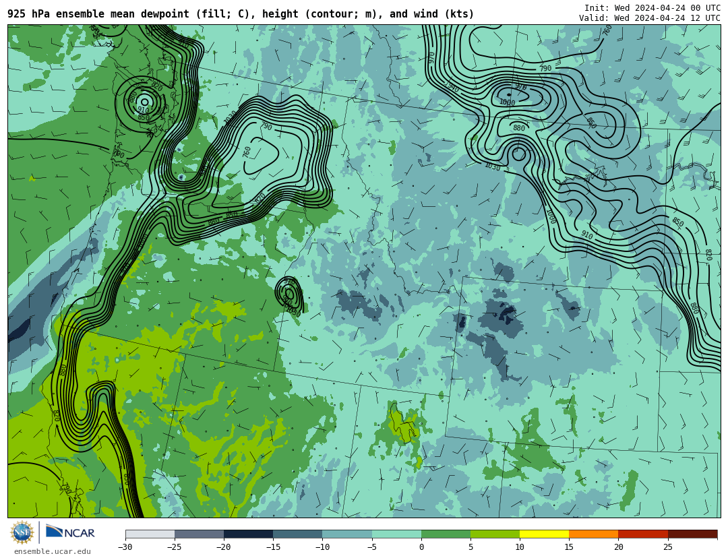Click the NSF logo

(x=22, y=532)
